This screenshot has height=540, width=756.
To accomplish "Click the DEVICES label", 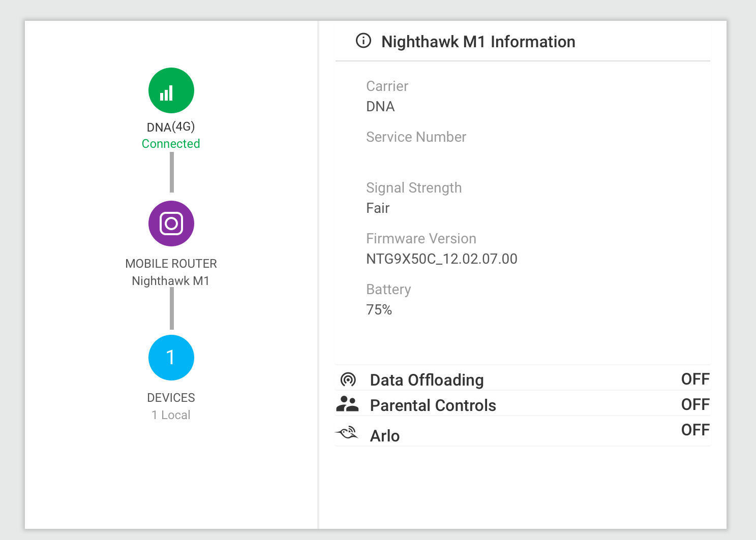I will coord(171,398).
